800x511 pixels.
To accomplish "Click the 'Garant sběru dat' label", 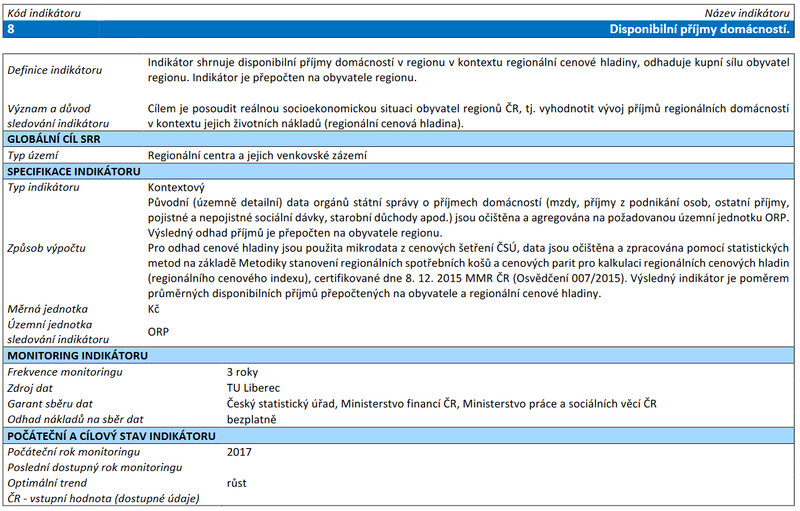I will (x=50, y=404).
